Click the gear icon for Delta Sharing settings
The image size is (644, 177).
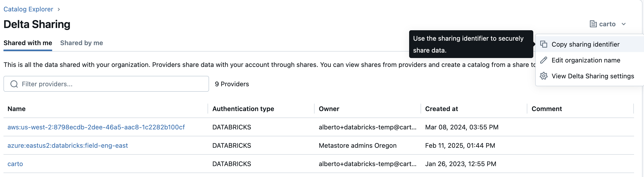point(543,76)
